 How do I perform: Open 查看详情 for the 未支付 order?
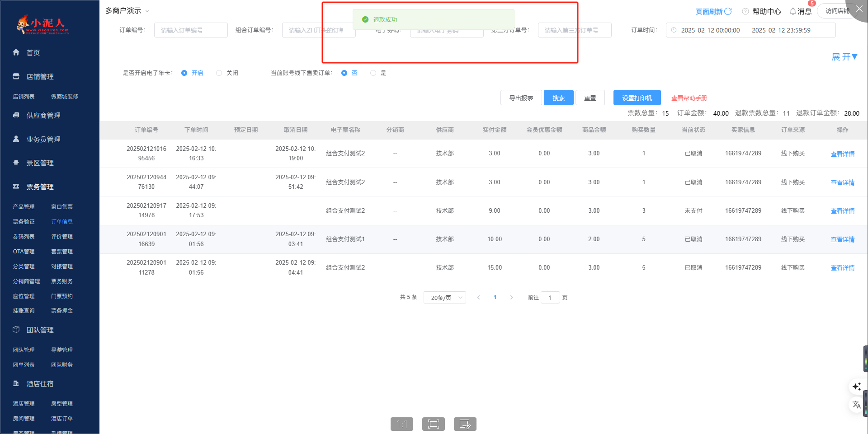842,211
